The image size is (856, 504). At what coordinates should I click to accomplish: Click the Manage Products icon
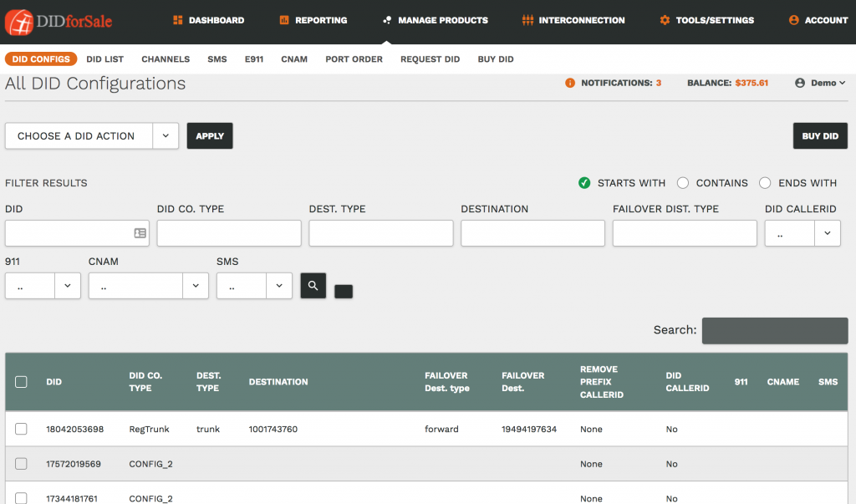387,20
